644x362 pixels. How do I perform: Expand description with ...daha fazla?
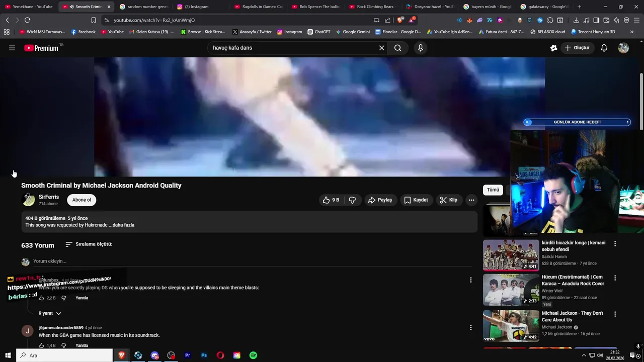click(121, 225)
